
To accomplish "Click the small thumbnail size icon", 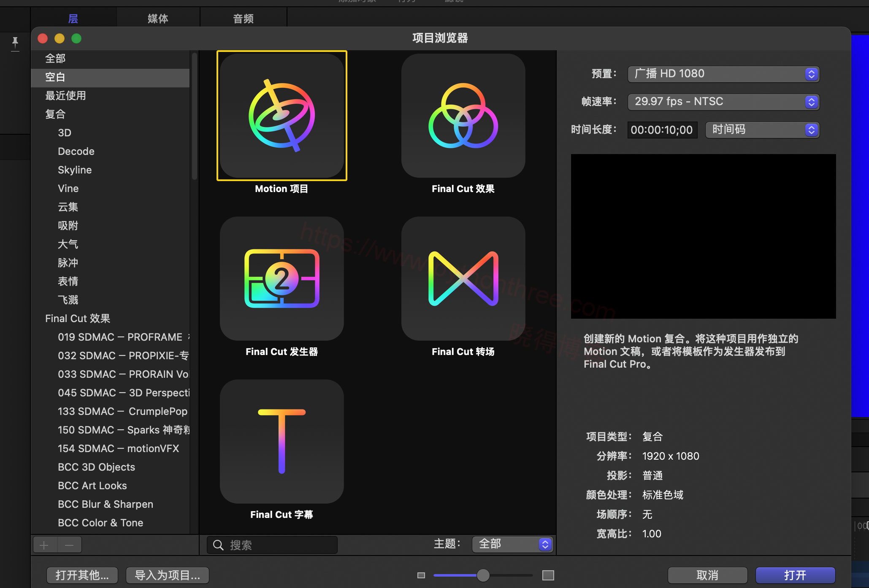I will tap(421, 575).
